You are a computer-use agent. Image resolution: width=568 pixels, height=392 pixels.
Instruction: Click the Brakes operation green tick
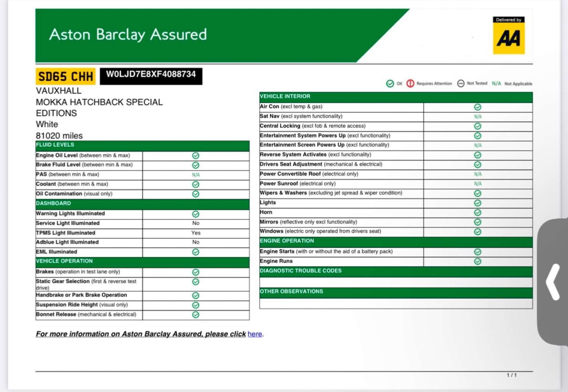tap(196, 272)
